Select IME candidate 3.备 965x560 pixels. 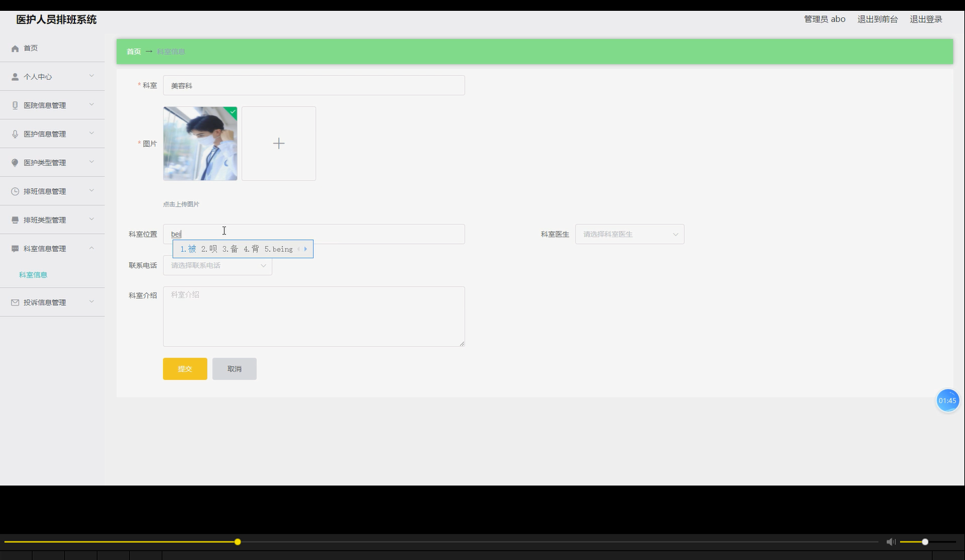click(230, 249)
